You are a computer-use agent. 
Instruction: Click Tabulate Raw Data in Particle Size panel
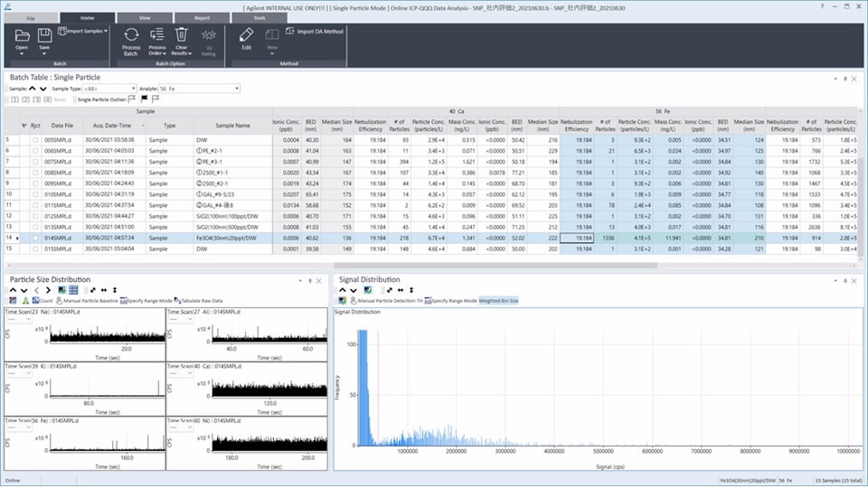click(x=202, y=300)
